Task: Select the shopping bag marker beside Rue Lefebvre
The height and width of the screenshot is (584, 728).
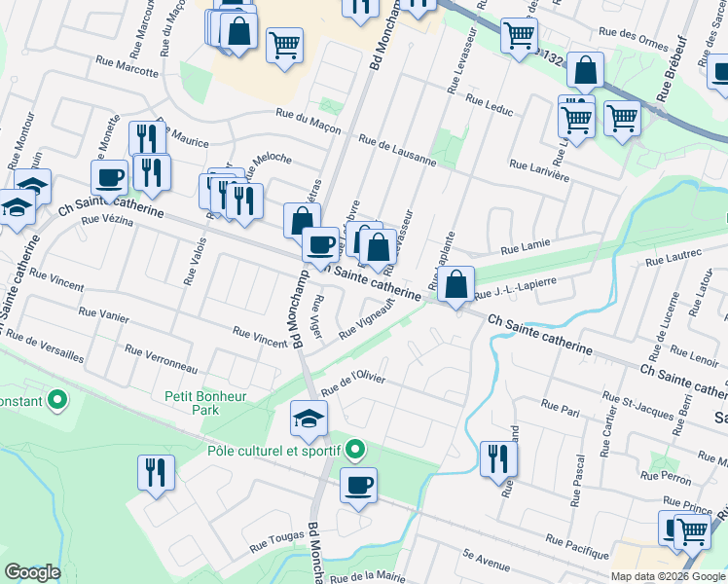Action: click(x=378, y=248)
